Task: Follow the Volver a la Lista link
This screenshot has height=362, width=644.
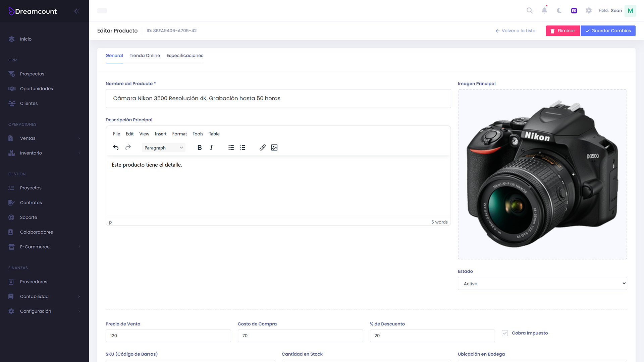Action: [x=515, y=31]
